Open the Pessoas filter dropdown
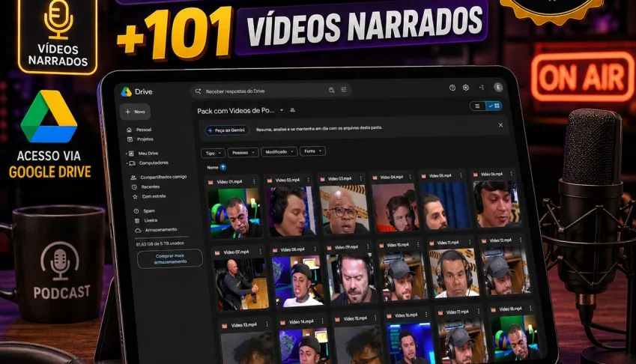This screenshot has width=636, height=364. (x=243, y=153)
